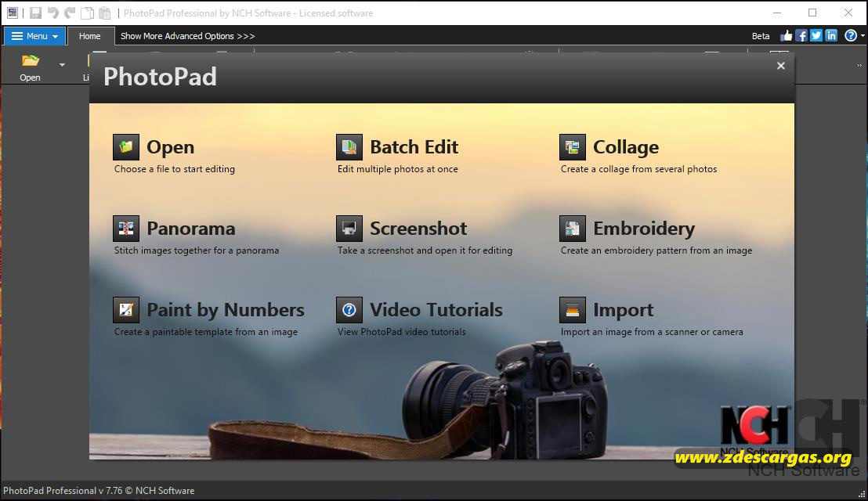Click the Video Tutorials question mark icon
The image size is (868, 501).
click(x=349, y=310)
